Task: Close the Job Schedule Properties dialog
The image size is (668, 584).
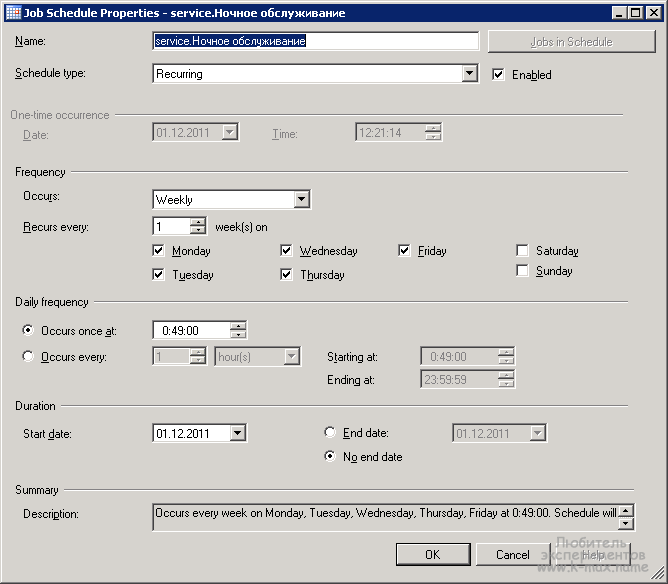Action: coord(653,13)
